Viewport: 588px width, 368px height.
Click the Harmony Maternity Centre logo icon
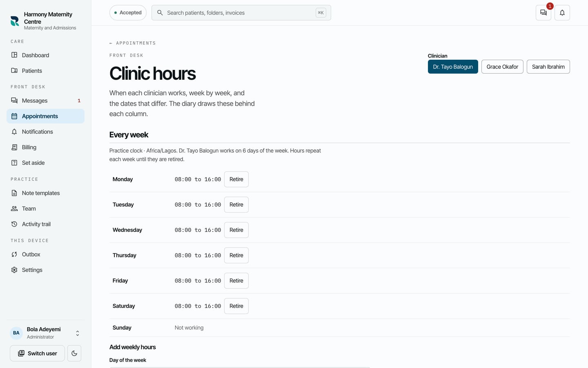click(15, 21)
